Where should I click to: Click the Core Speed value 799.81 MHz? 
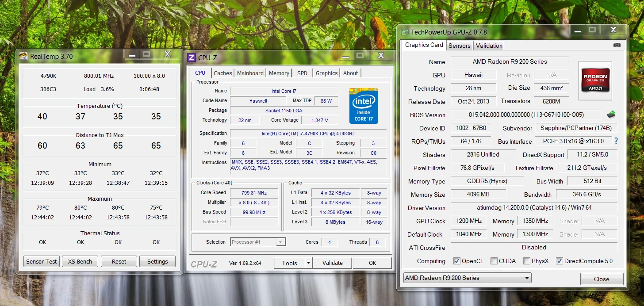click(254, 193)
